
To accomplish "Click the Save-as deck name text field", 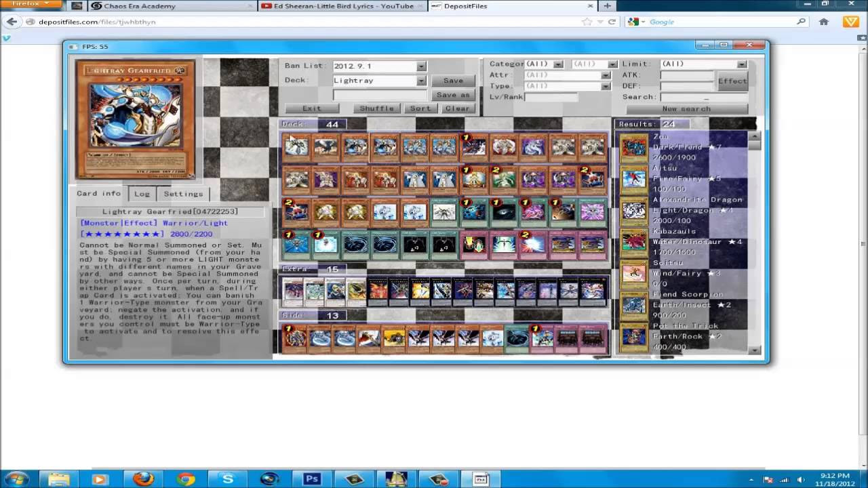I will (x=379, y=95).
